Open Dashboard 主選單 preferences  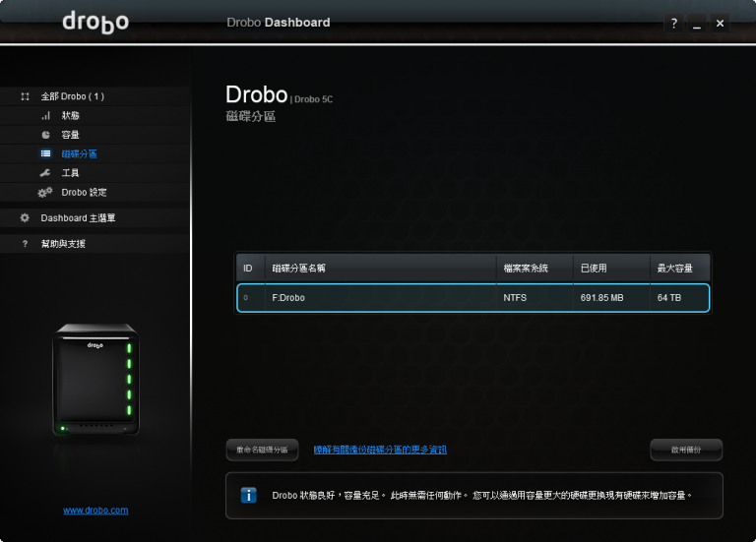coord(78,217)
